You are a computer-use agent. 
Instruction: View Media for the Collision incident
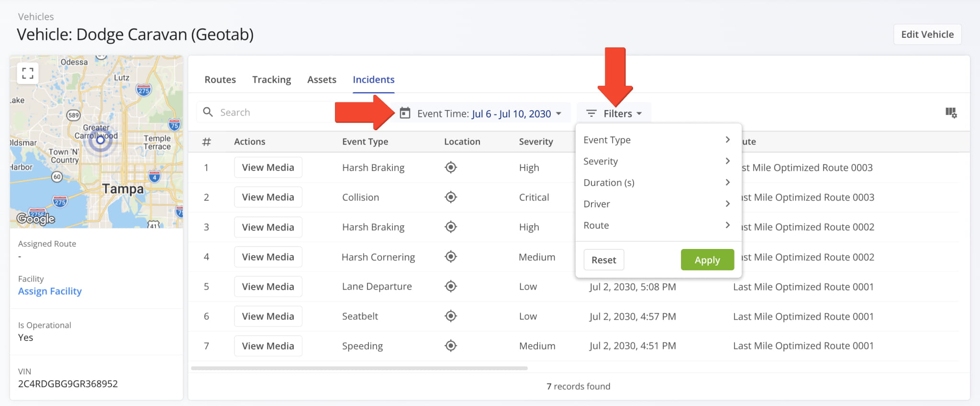point(268,197)
